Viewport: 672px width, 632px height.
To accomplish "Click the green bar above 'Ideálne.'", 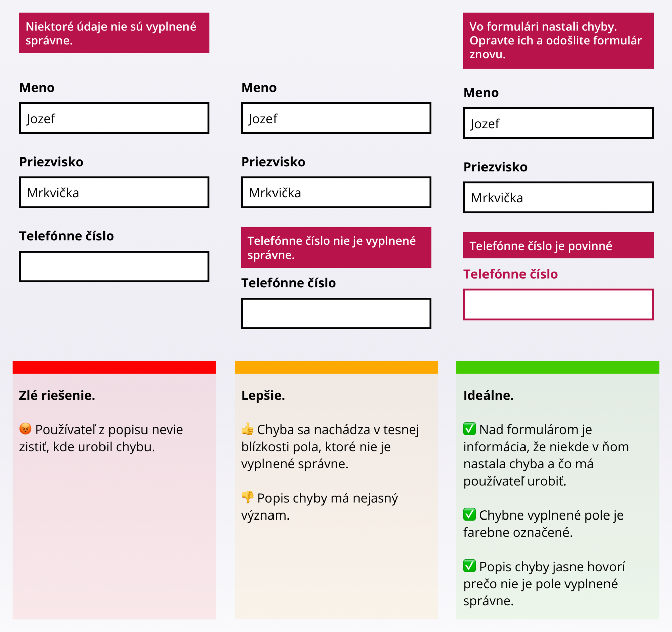I will 557,367.
